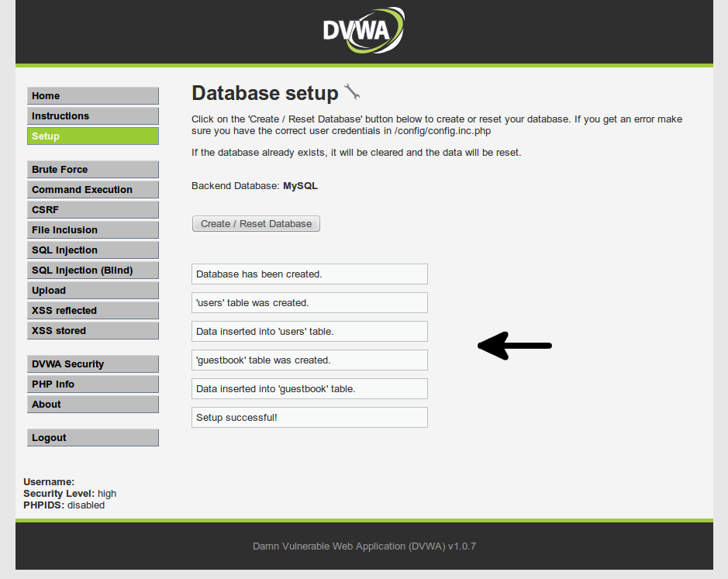Click the Backend Database MySQL text
This screenshot has width=728, height=579.
254,186
